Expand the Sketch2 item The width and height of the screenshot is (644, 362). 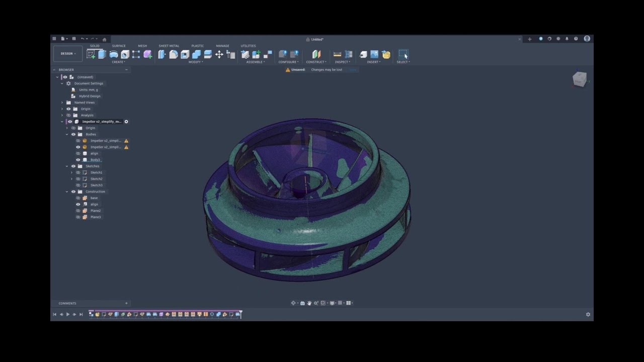click(71, 179)
